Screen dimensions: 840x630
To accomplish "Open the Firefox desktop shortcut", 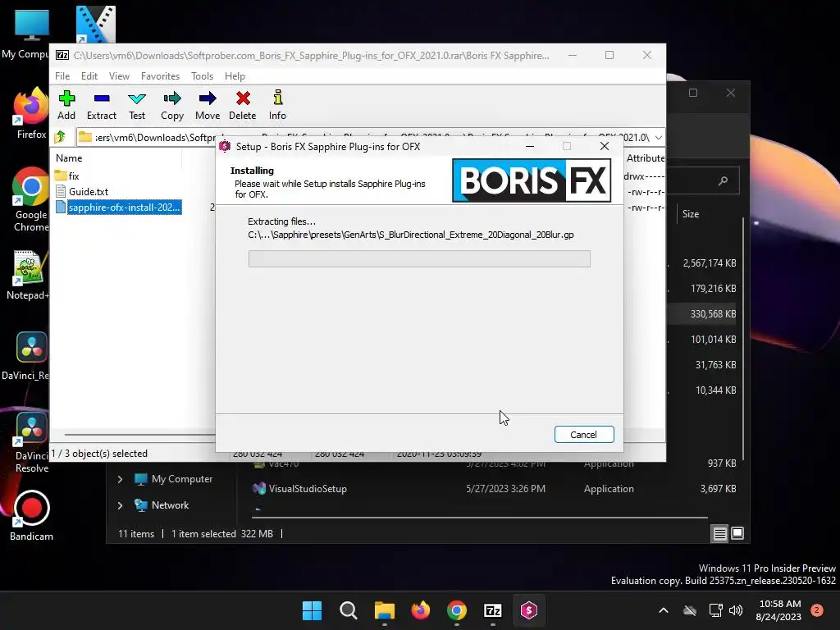I will click(30, 113).
